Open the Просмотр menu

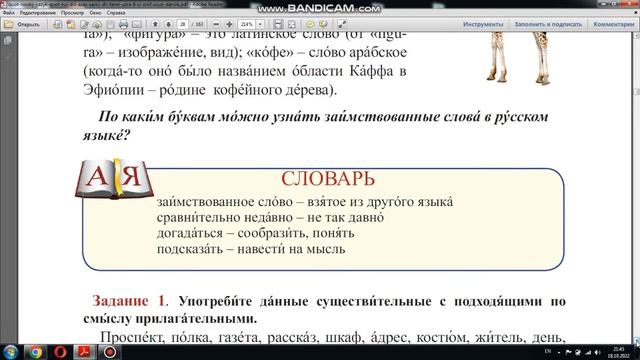[72, 13]
